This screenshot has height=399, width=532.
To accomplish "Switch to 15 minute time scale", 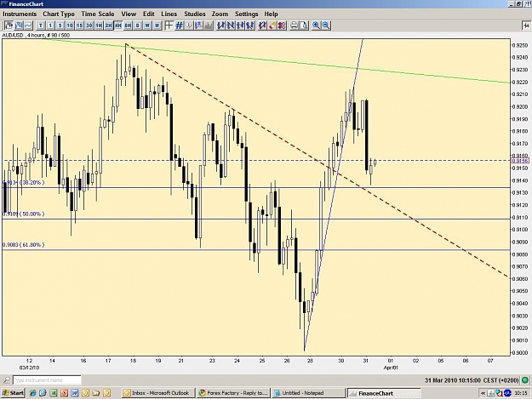I will (79, 26).
